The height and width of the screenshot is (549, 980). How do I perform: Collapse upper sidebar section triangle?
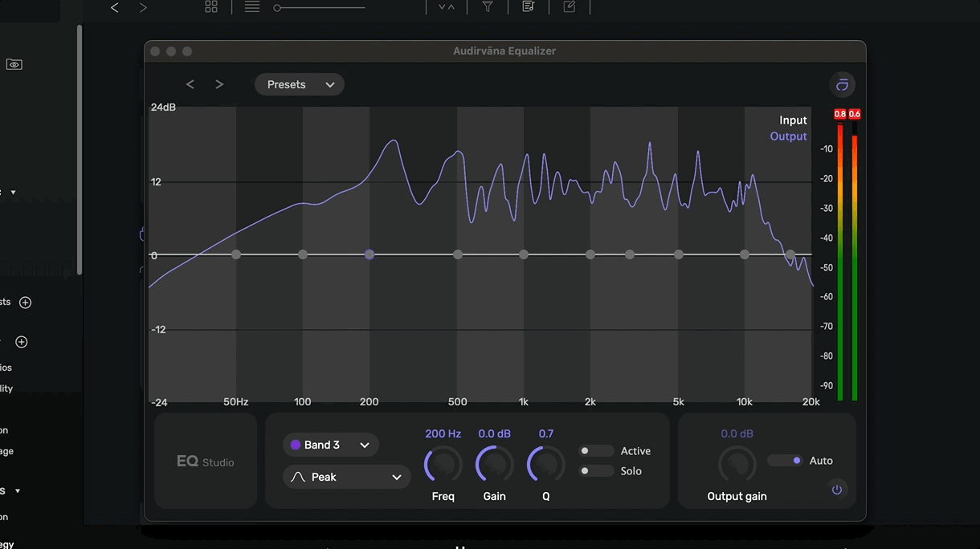[x=13, y=193]
